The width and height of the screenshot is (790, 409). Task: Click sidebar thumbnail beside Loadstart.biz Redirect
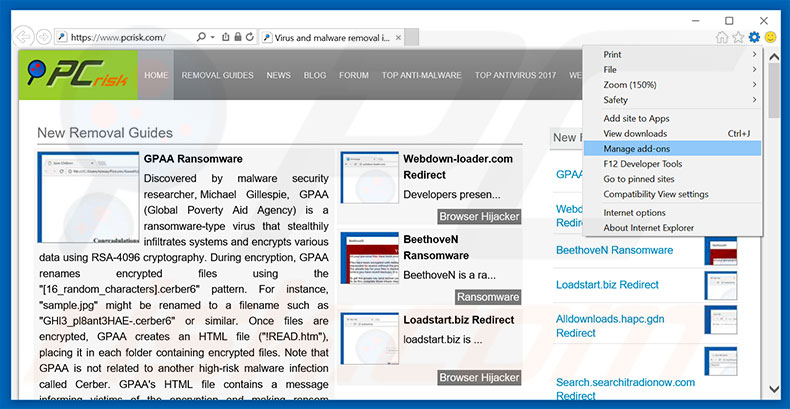pos(720,286)
